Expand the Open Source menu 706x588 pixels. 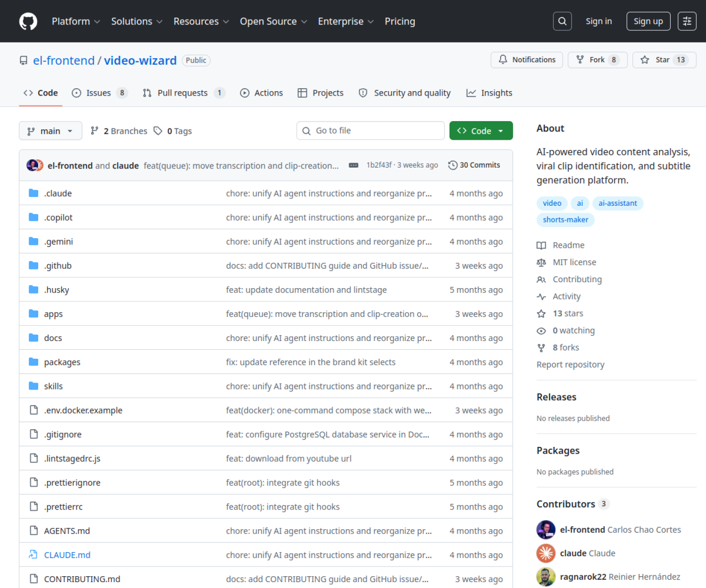tap(274, 22)
